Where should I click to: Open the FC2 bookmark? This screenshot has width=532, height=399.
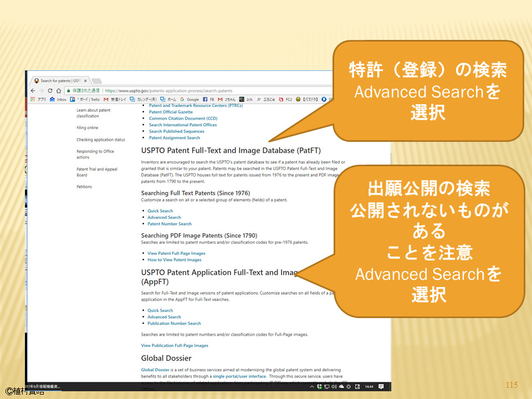(x=285, y=99)
